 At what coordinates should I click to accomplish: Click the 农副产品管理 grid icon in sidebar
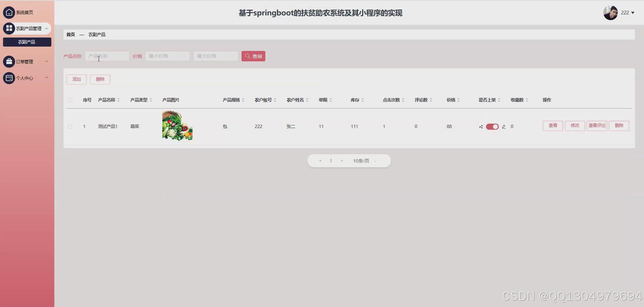9,28
